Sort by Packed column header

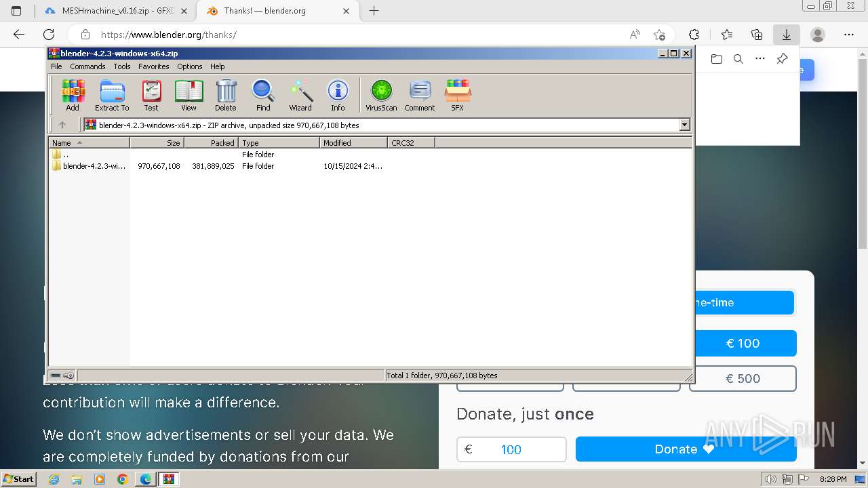click(x=211, y=142)
